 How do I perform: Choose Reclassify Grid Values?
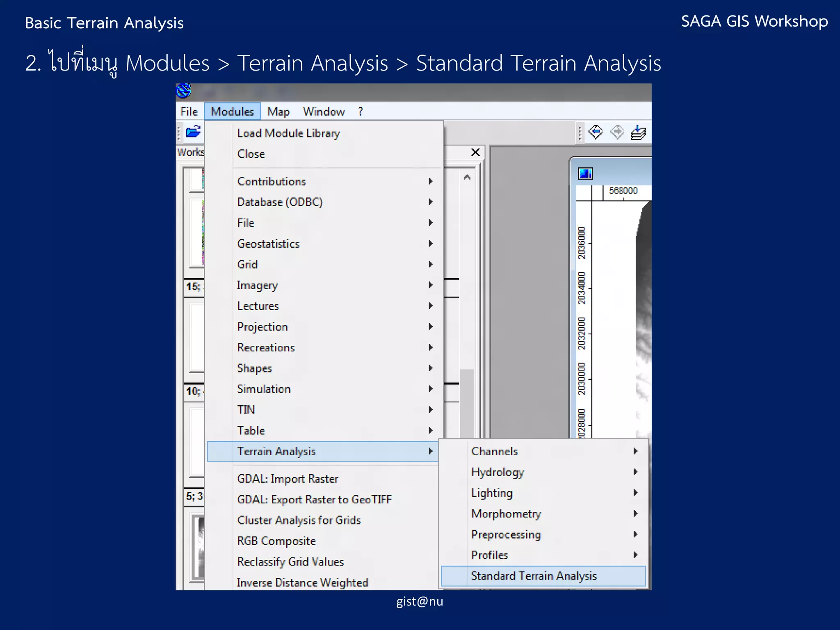[323, 562]
